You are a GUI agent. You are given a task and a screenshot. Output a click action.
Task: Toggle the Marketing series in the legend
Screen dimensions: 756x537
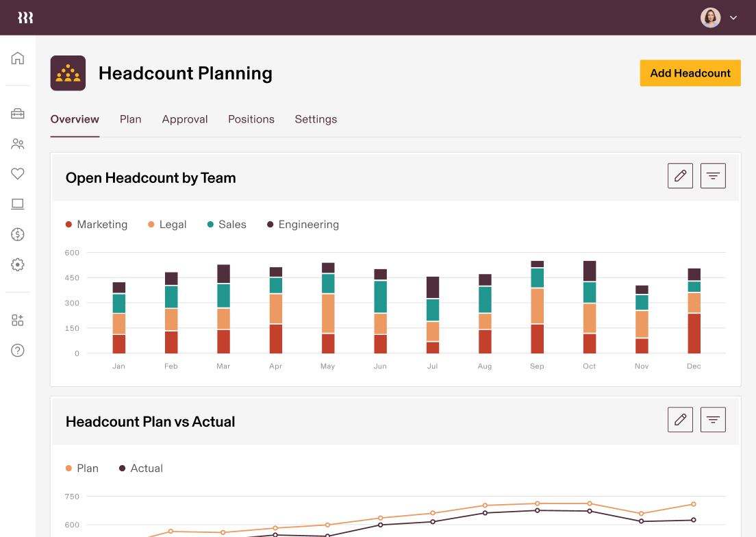tap(96, 224)
